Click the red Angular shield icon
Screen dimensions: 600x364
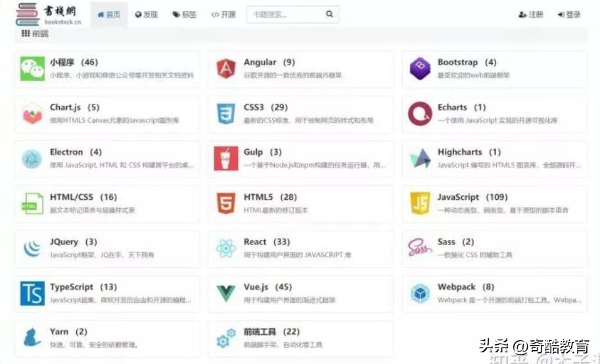pyautogui.click(x=226, y=69)
